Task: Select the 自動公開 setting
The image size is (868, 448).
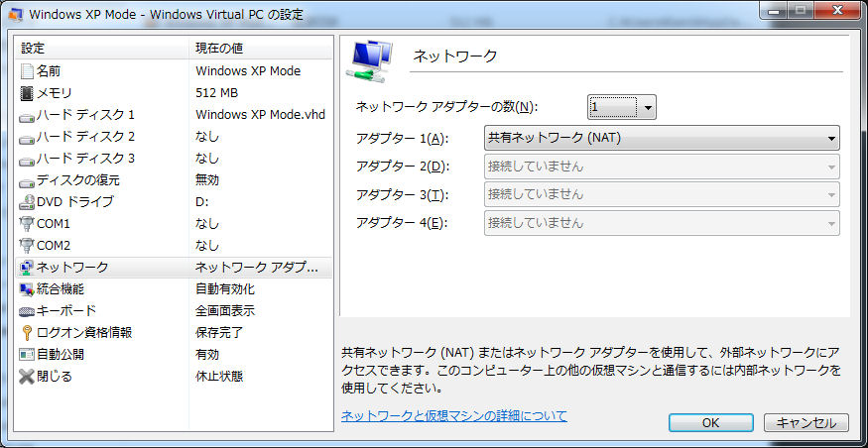Action: [x=174, y=355]
